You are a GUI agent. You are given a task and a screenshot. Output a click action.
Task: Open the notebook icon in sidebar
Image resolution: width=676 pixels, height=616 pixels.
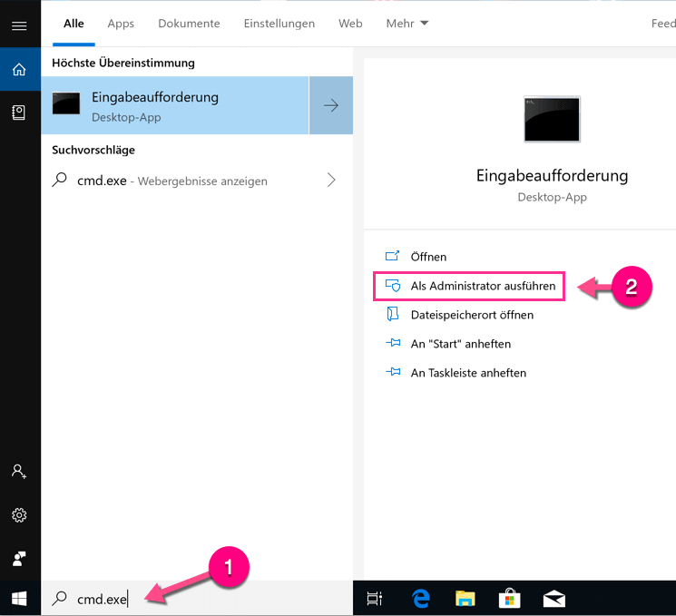coord(19,112)
